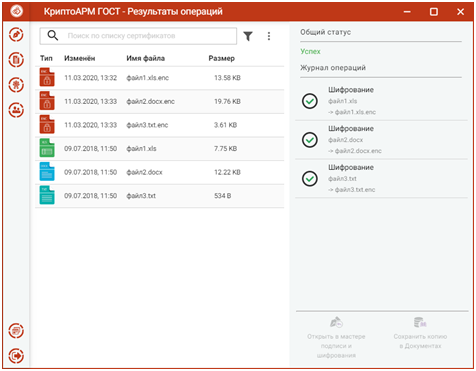476x371 pixels.
Task: Click the magnifier search icon
Action: pos(53,35)
